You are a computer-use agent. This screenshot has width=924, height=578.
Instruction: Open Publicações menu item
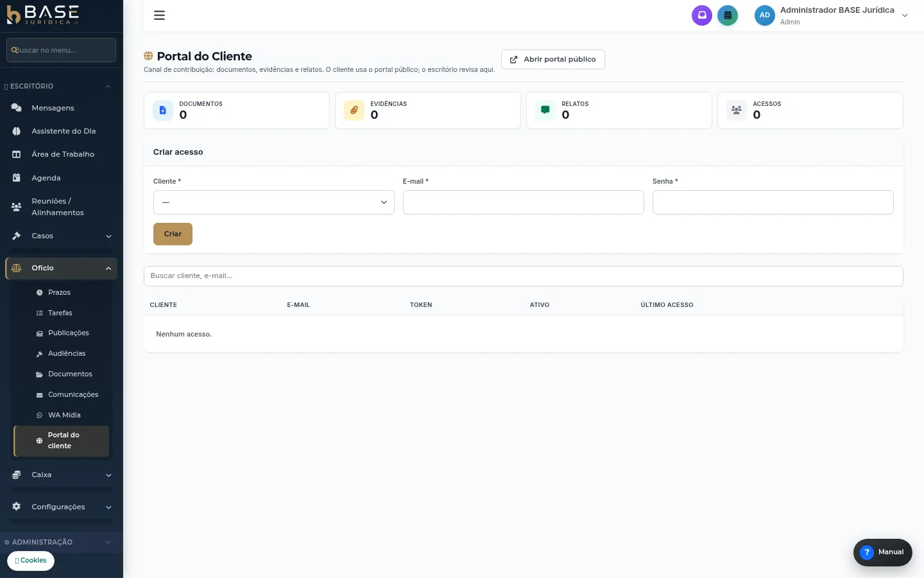(62, 333)
